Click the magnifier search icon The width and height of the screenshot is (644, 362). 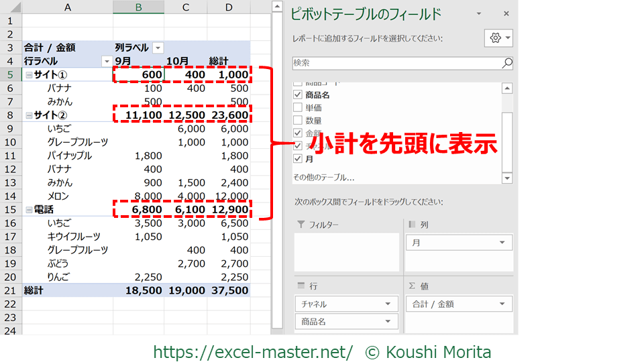(506, 63)
